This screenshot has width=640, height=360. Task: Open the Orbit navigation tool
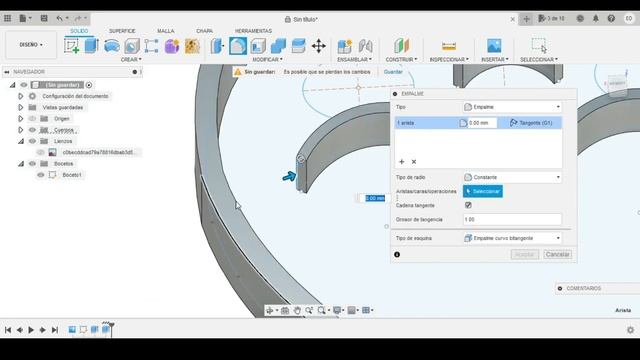(270, 310)
